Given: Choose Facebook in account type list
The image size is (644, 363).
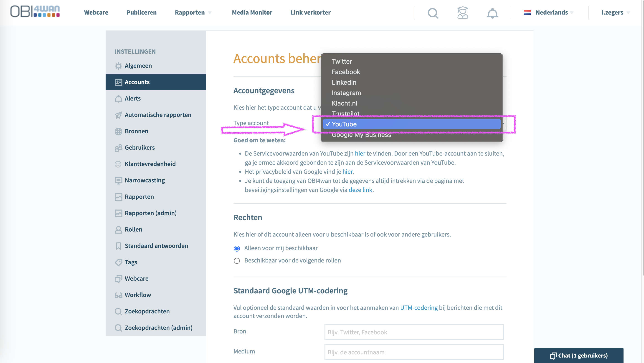Looking at the screenshot, I should click(411, 72).
